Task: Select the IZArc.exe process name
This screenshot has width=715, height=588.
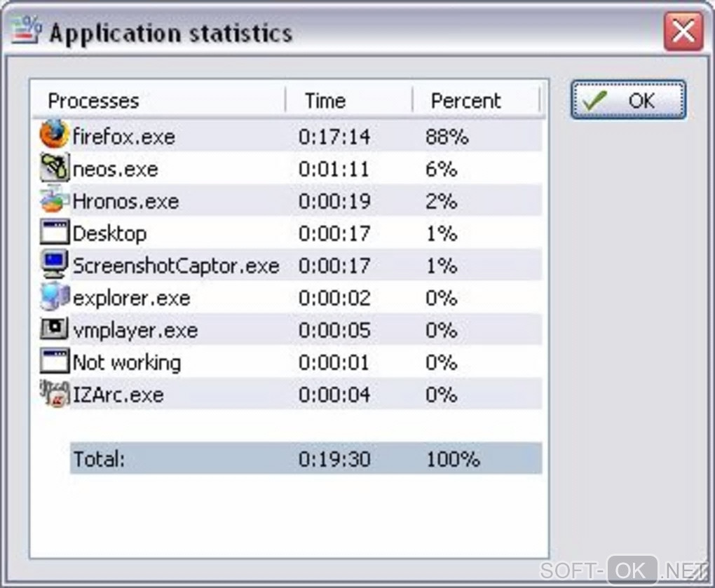Action: (118, 395)
